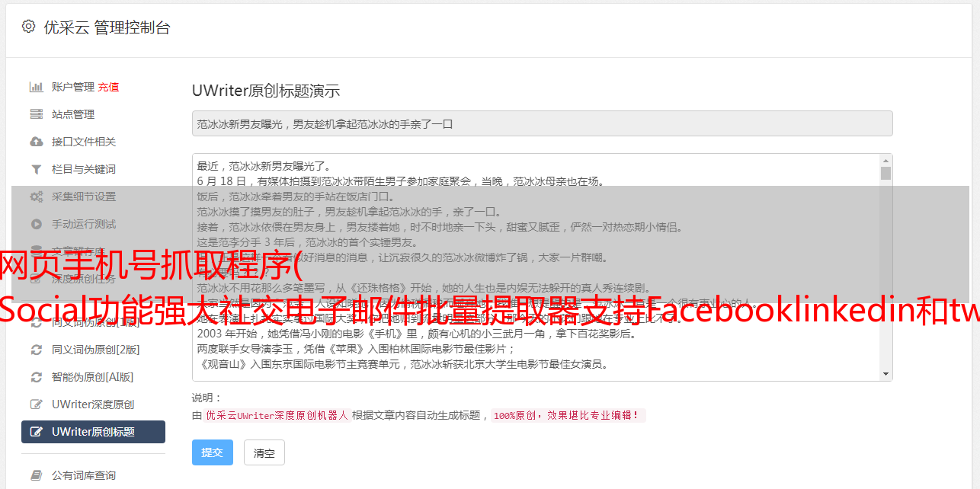Click the textarea scrollbar up arrow
The image size is (980, 489).
coord(886,161)
